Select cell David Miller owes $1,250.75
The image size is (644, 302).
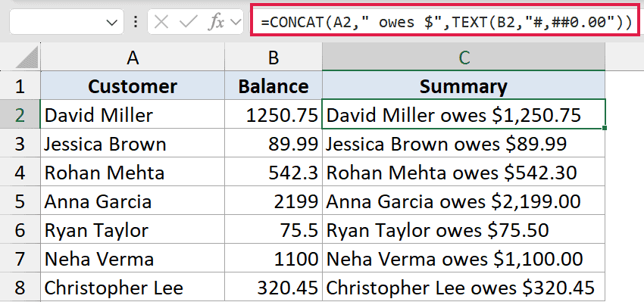(464, 114)
